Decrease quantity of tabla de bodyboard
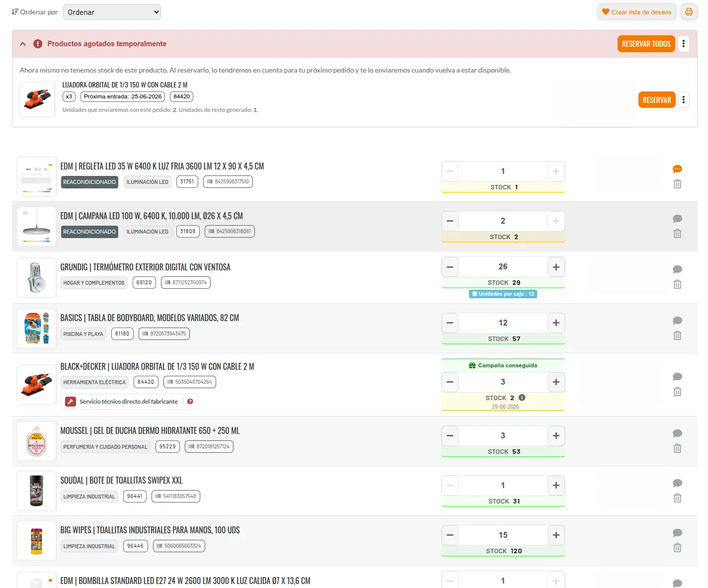 click(450, 323)
